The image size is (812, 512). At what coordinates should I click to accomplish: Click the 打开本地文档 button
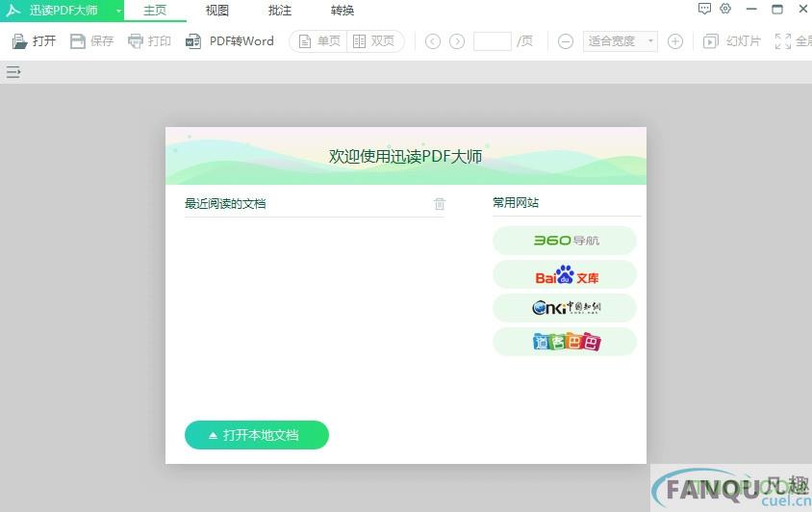[257, 435]
